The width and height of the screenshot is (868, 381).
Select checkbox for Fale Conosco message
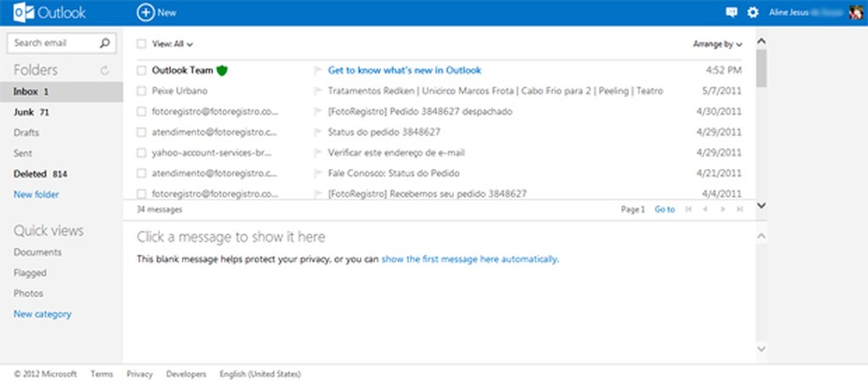(x=142, y=174)
